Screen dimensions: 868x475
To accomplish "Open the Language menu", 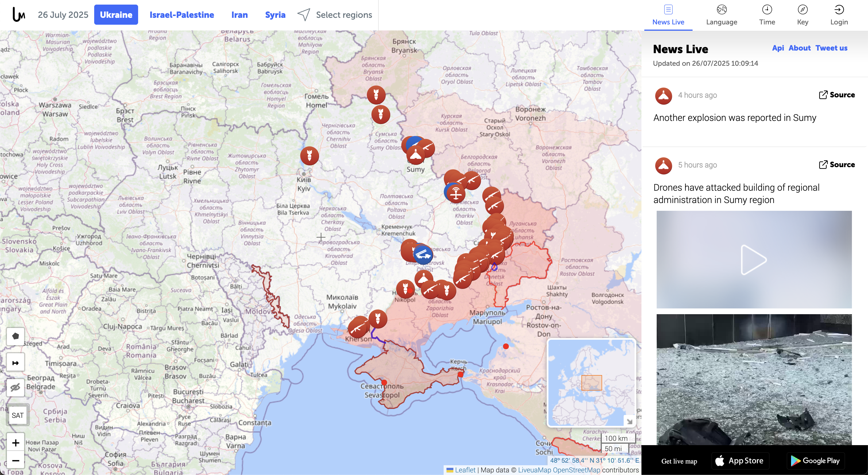I will 722,15.
